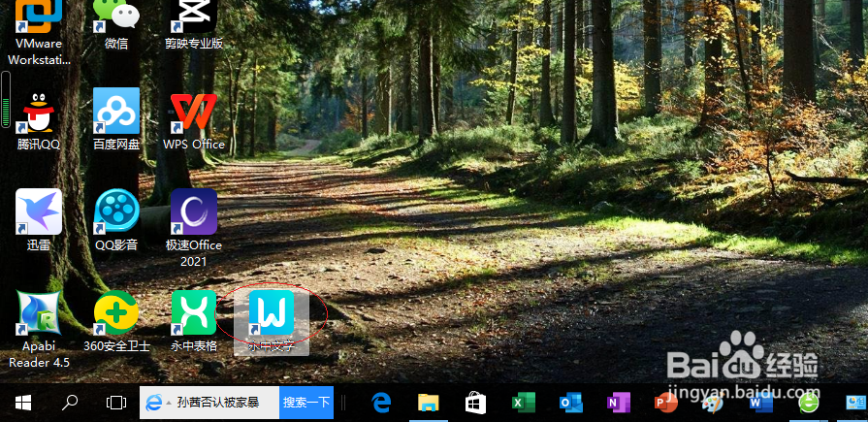The width and height of the screenshot is (868, 422).
Task: Launch Outlook from the taskbar
Action: pos(570,403)
